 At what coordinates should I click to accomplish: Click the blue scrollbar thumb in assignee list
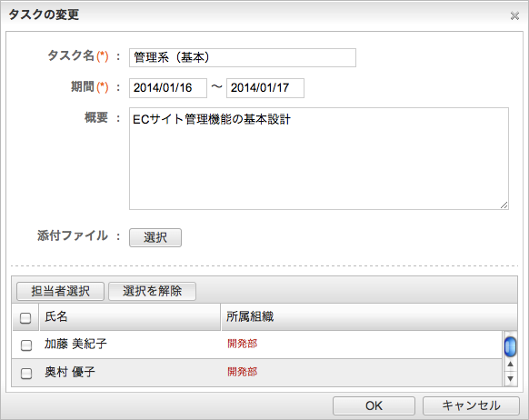point(510,346)
